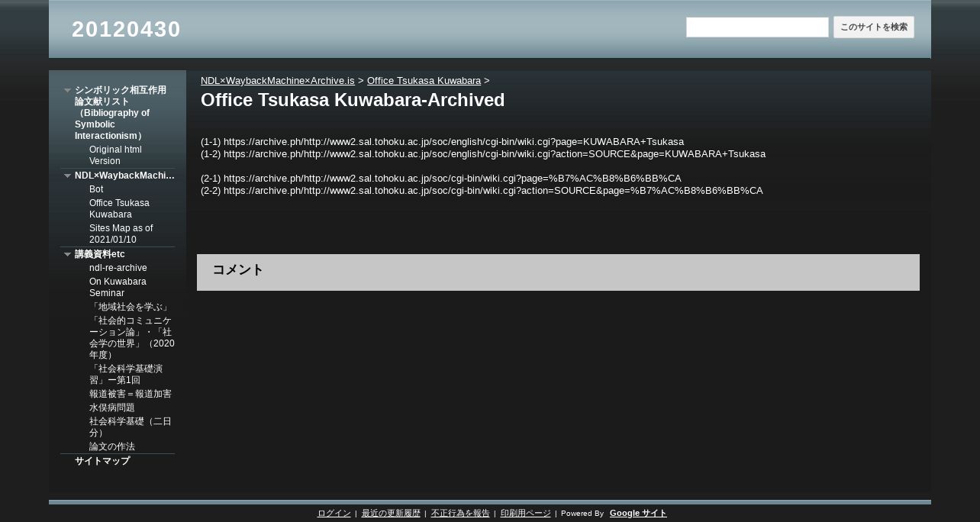Open 「社会科学基礎演習」ー第1回 sidebar page

126,374
